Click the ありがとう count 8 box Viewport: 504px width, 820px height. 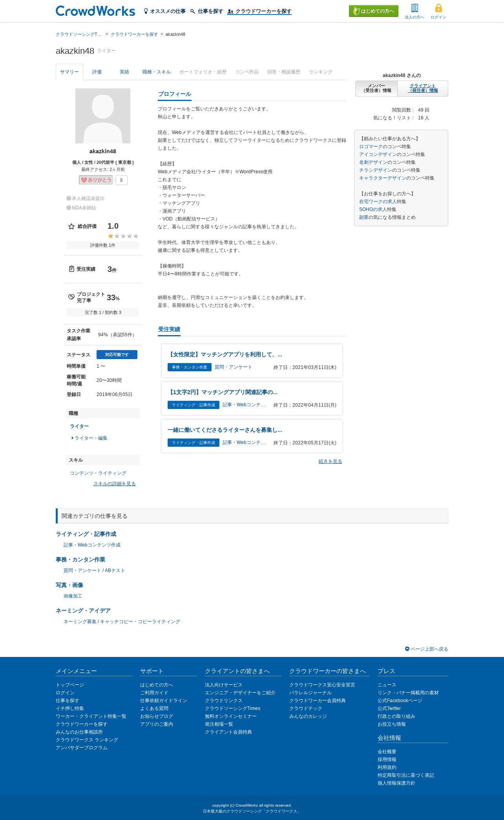click(x=122, y=180)
